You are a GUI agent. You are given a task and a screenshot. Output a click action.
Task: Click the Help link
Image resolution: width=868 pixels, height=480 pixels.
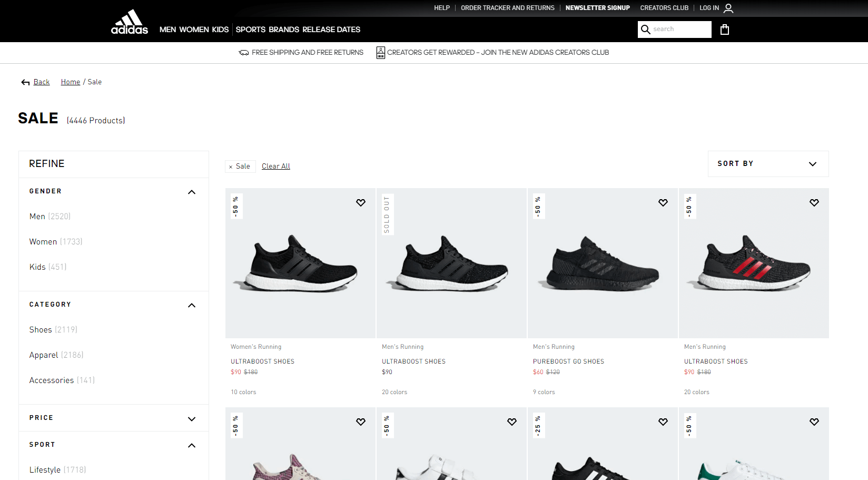tap(442, 8)
